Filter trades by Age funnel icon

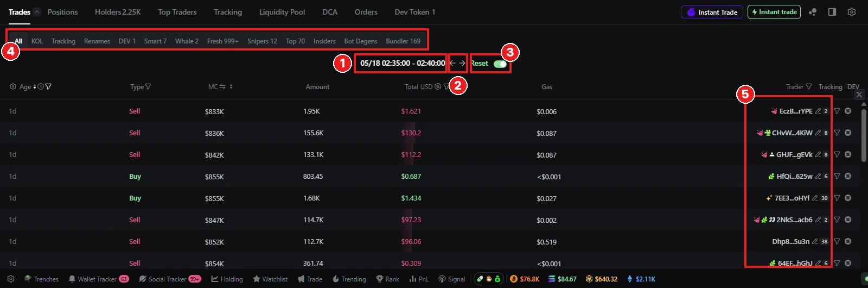[x=48, y=86]
